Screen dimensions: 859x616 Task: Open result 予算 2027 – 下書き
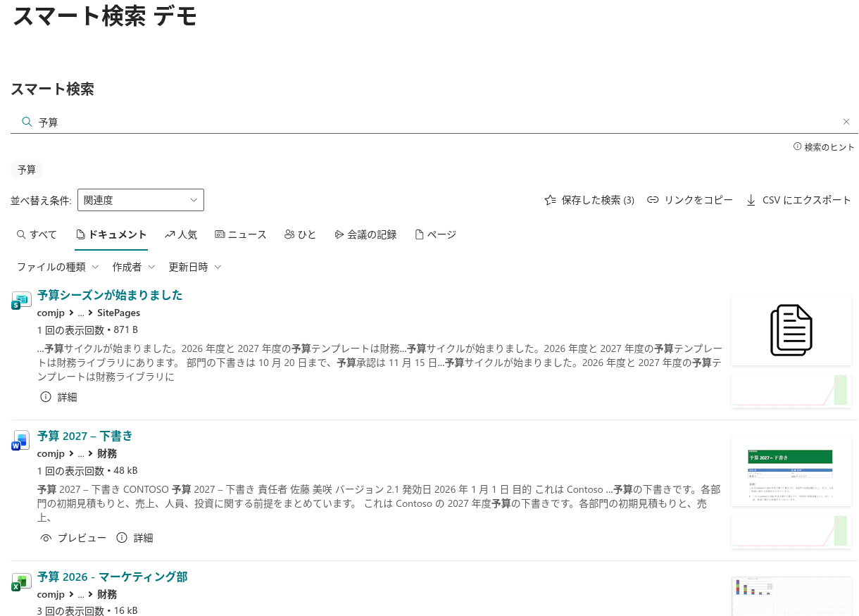85,436
